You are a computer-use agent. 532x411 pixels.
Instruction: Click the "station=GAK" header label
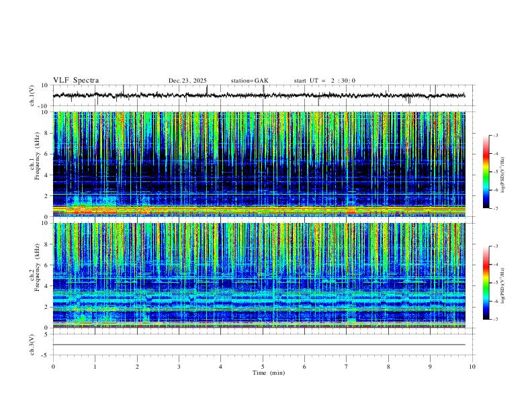coord(249,81)
